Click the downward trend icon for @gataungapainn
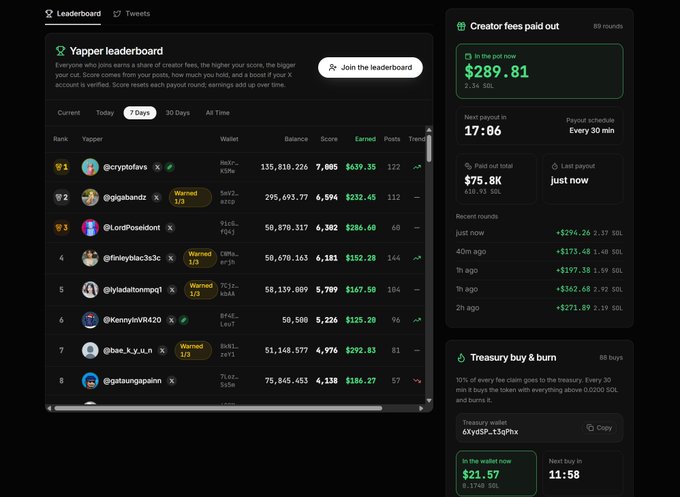 pyautogui.click(x=417, y=381)
